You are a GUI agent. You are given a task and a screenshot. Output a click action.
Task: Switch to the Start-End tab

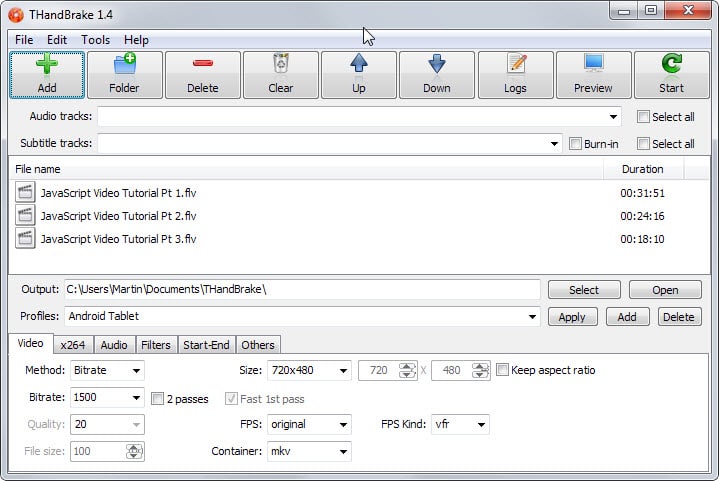(206, 345)
